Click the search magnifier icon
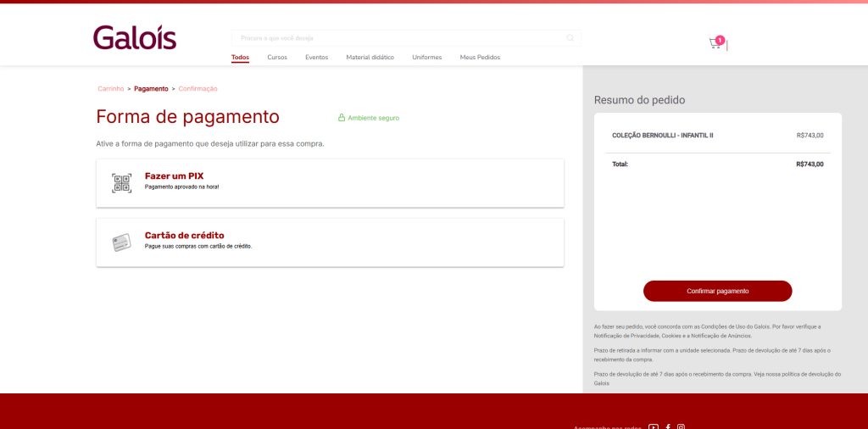The image size is (868, 429). point(570,37)
